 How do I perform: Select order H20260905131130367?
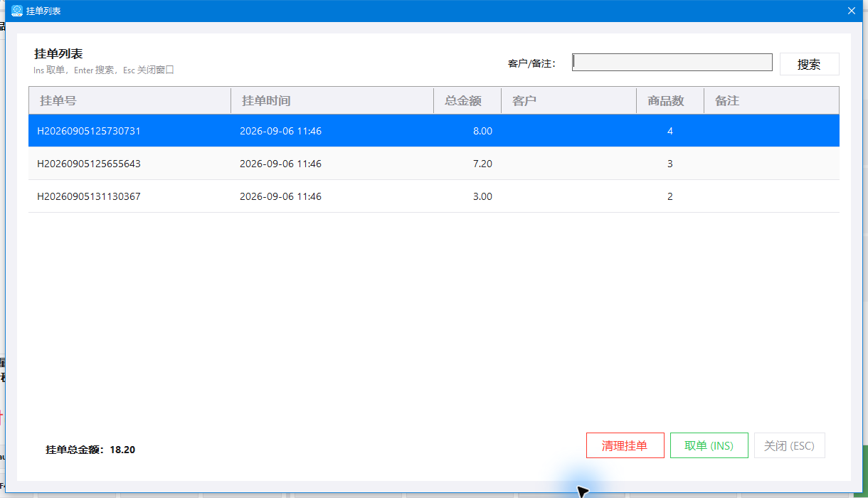pos(434,196)
